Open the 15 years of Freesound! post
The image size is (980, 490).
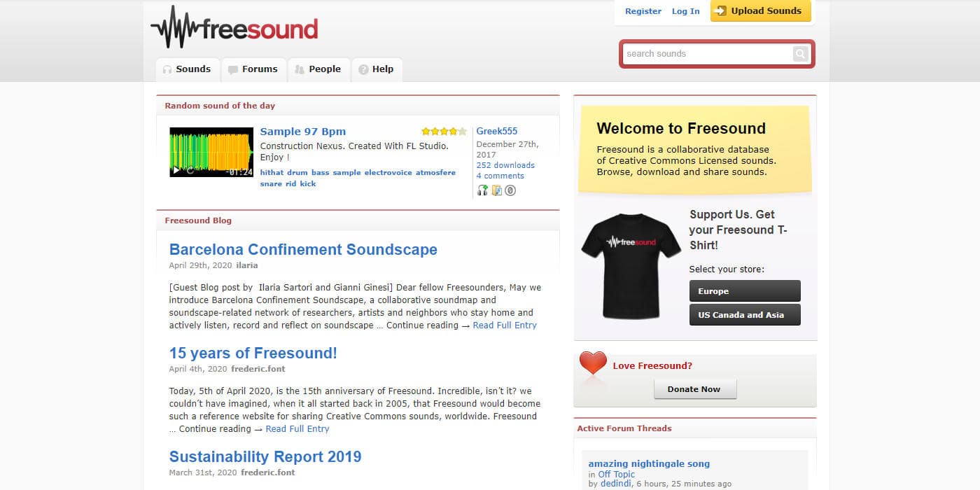pos(253,353)
